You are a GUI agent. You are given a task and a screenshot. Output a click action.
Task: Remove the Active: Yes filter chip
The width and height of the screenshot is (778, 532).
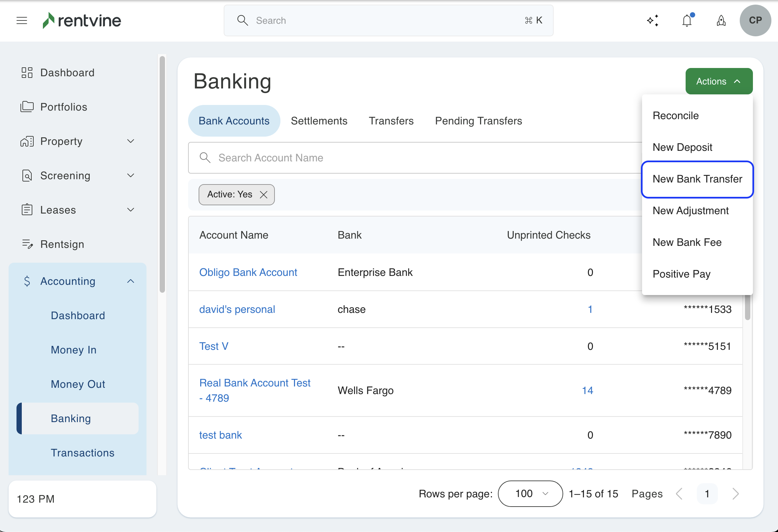(x=264, y=194)
